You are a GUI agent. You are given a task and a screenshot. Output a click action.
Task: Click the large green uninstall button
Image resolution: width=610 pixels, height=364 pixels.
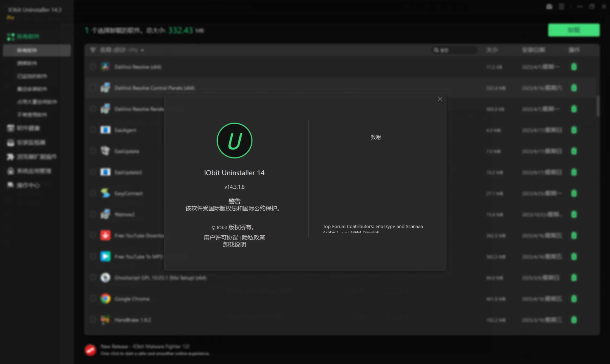(574, 30)
